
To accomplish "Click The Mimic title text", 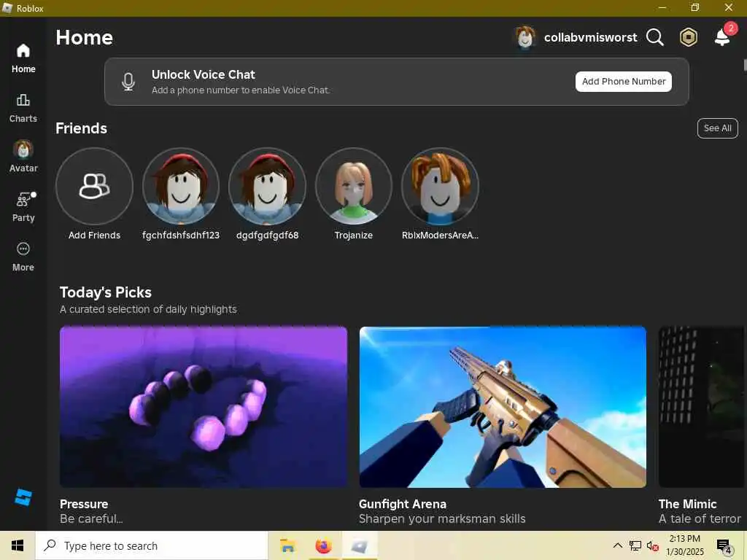I will click(x=687, y=504).
